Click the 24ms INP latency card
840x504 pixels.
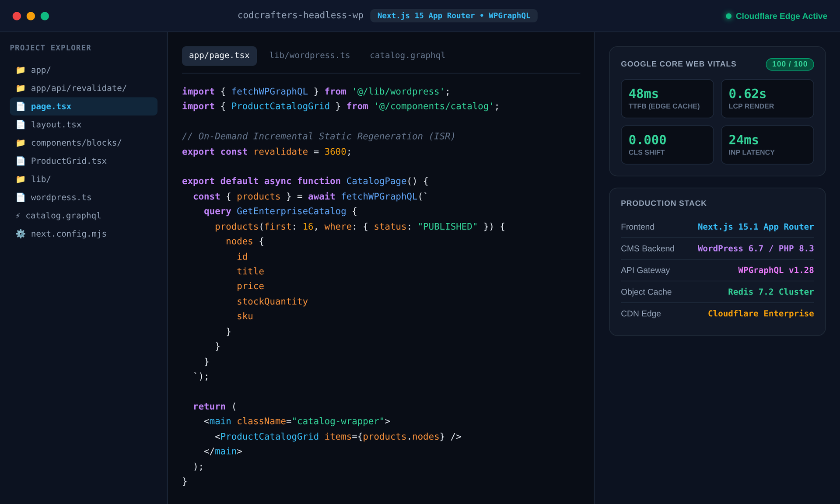click(x=767, y=145)
